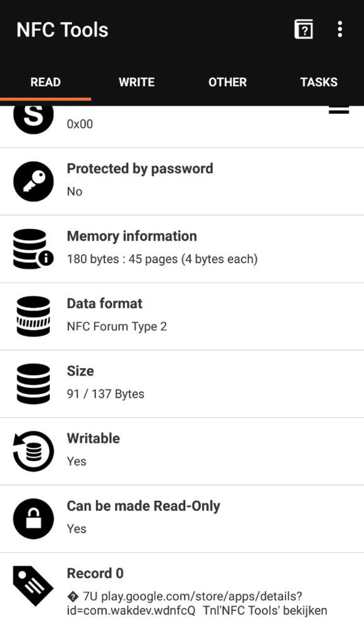Tap the 91 / 137 Bytes size entry
Viewport: 364px width, 623px height.
tap(106, 394)
